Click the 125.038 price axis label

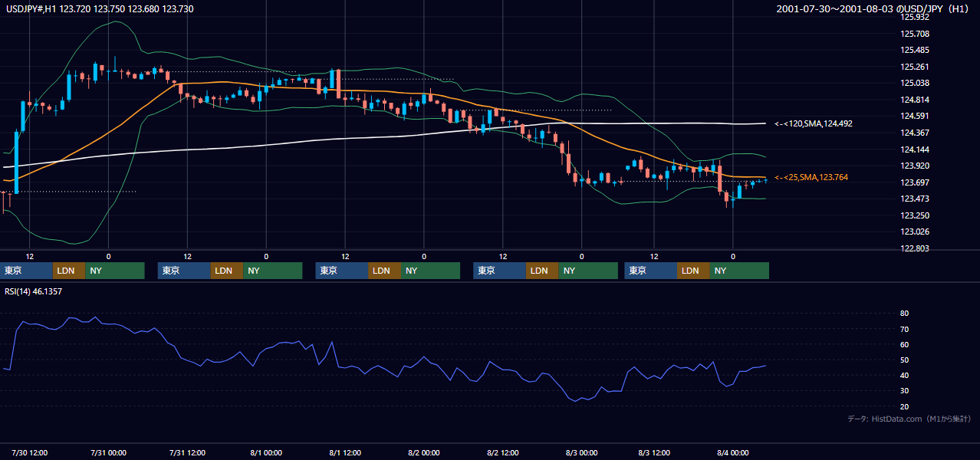[x=915, y=83]
